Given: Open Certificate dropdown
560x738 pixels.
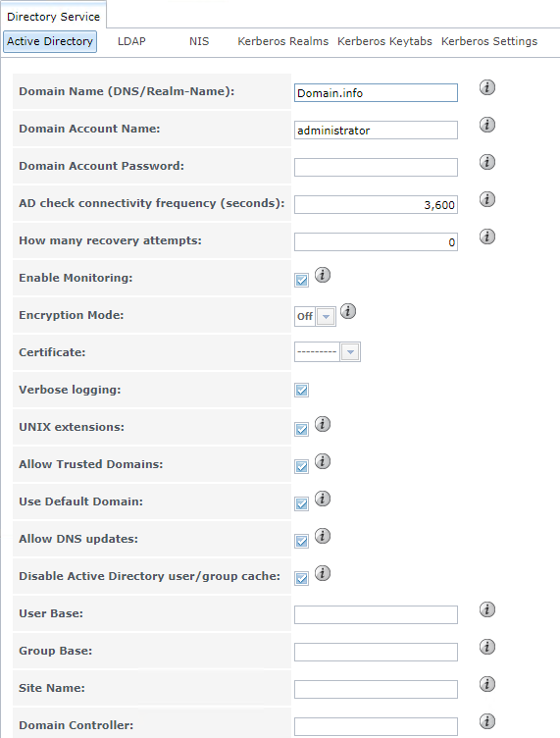Looking at the screenshot, I should (x=328, y=352).
